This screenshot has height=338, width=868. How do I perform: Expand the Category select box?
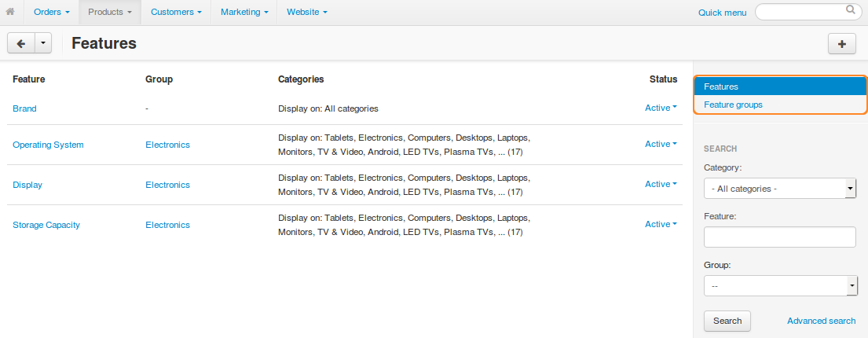(780, 189)
